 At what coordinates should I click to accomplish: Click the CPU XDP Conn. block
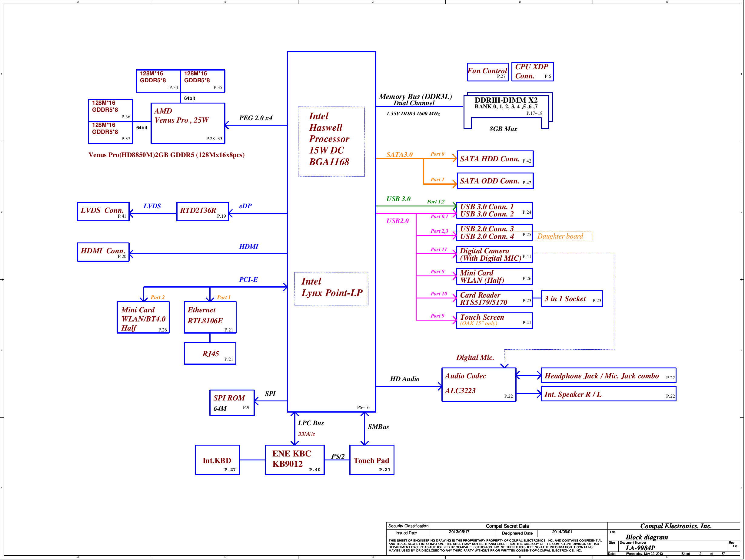tap(533, 72)
